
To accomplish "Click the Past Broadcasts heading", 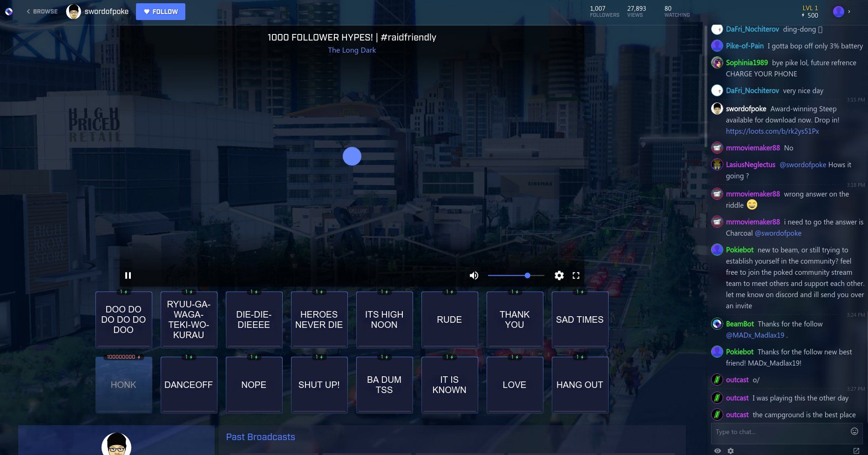I will point(260,437).
